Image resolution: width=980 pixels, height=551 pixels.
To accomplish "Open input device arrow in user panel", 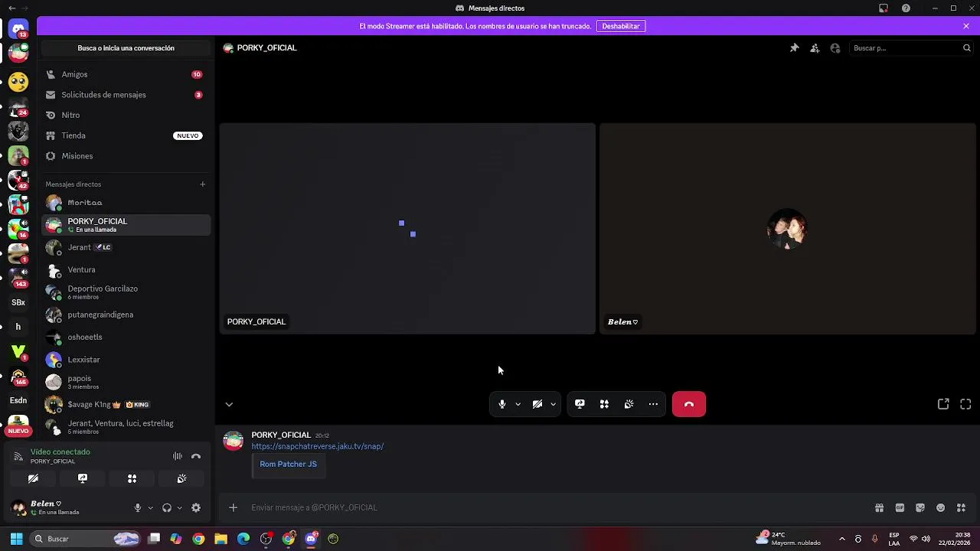I will pos(150,508).
